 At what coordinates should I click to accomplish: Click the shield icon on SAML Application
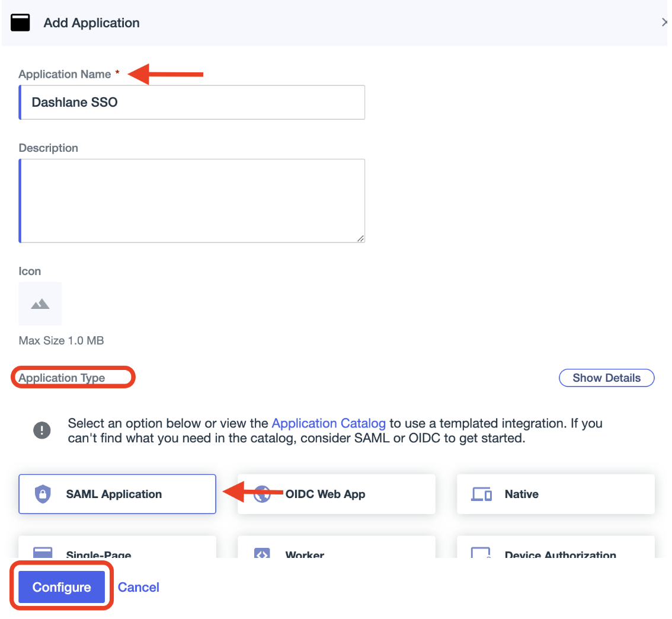coord(43,494)
